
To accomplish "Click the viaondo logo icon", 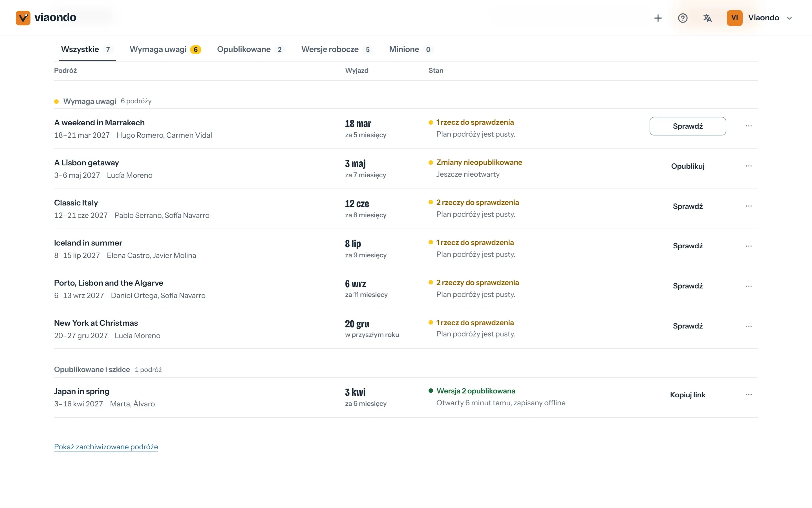I will [x=23, y=18].
